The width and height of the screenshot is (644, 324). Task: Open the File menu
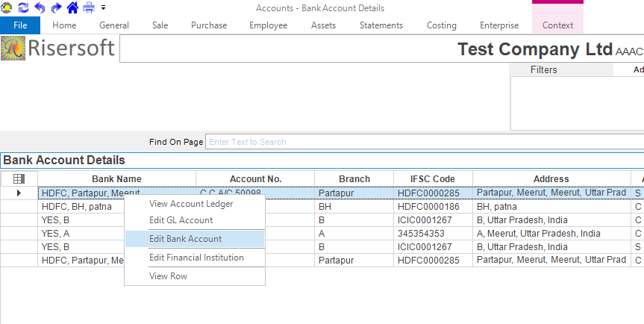coord(20,25)
